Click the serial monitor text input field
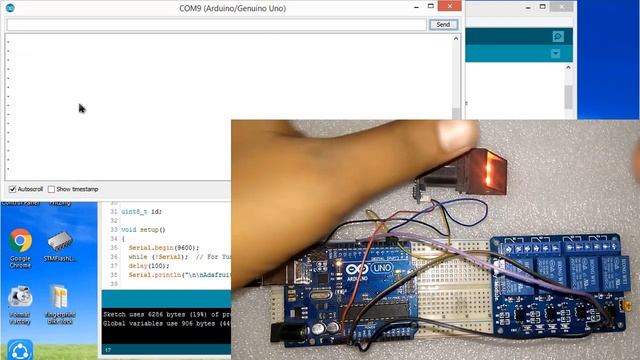The height and width of the screenshot is (360, 640). pos(216,24)
